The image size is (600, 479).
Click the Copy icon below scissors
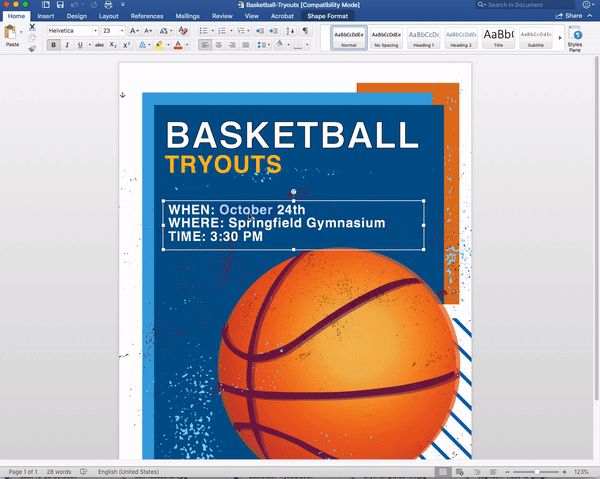32,38
